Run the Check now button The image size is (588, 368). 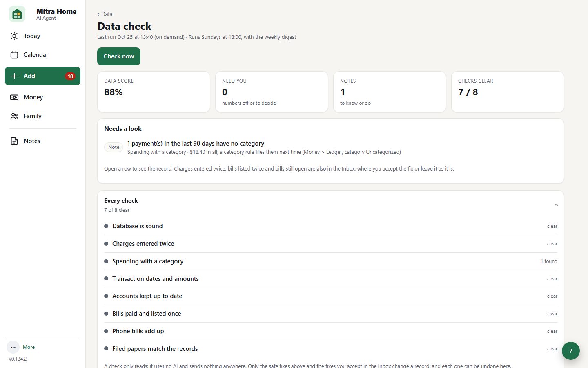(x=119, y=56)
